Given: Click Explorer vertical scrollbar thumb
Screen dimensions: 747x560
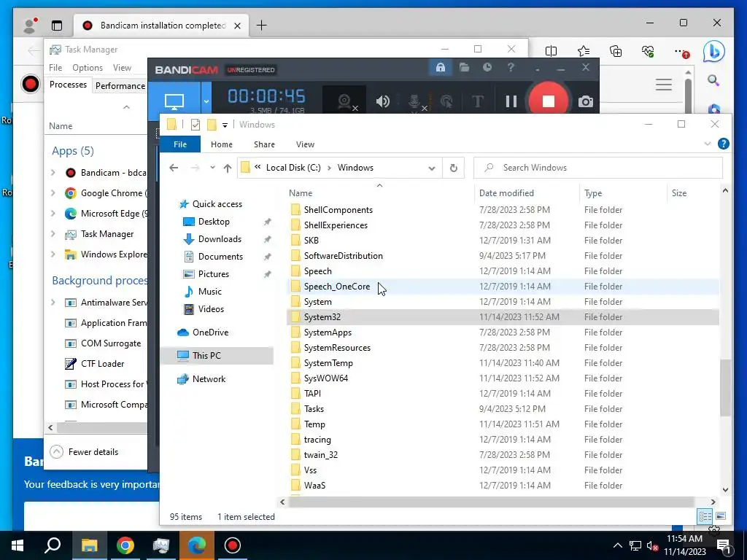Looking at the screenshot, I should click(x=725, y=388).
